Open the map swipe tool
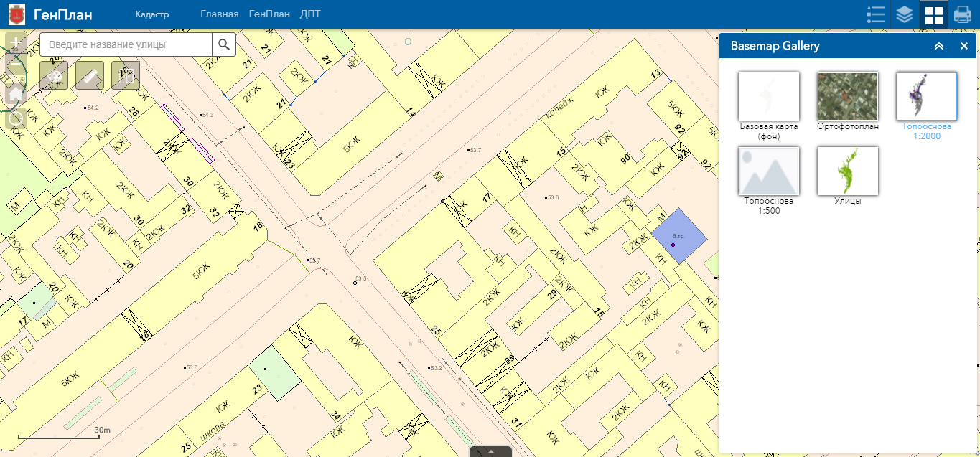Screen dimensions: 980x457 126,75
